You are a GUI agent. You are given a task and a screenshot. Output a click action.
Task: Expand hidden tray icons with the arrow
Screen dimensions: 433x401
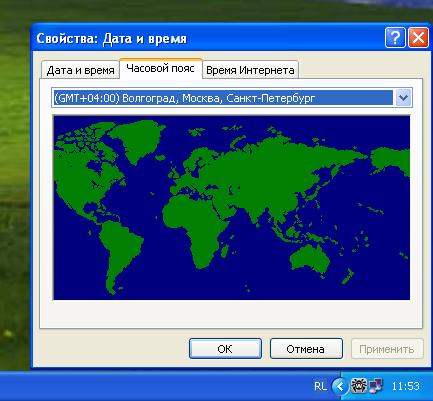340,386
